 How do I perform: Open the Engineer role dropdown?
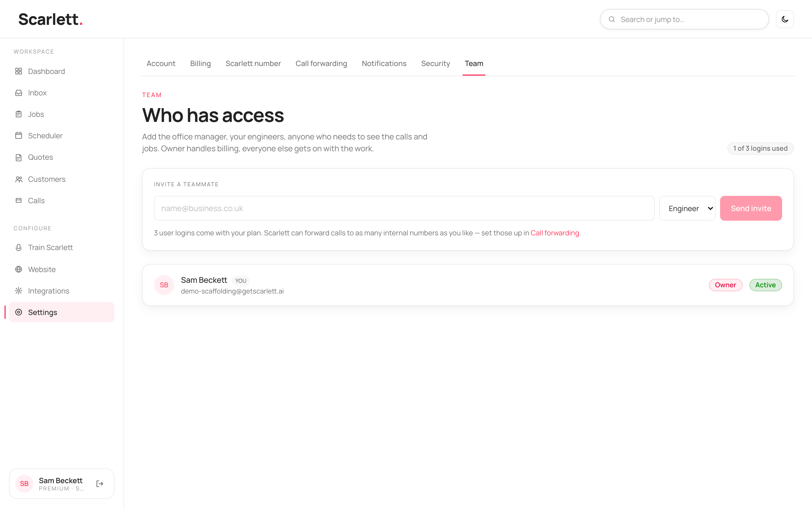[687, 208]
